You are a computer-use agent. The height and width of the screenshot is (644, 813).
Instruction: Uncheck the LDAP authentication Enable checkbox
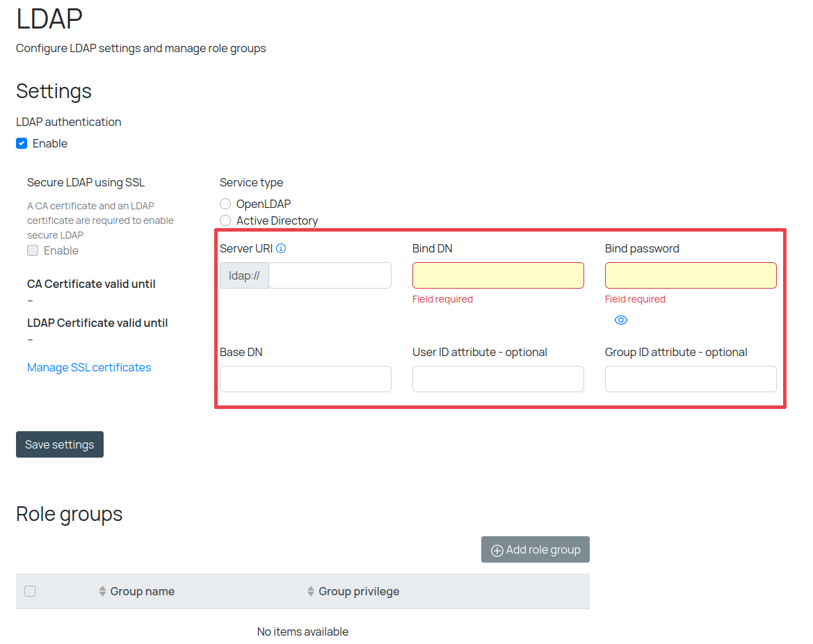pyautogui.click(x=22, y=143)
